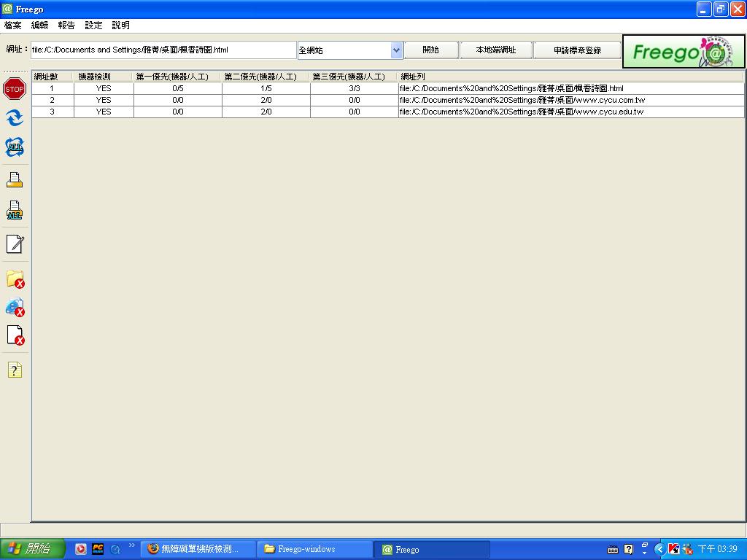Click the 第二優先(機器/人工) column header
Image resolution: width=747 pixels, height=560 pixels.
(265, 76)
